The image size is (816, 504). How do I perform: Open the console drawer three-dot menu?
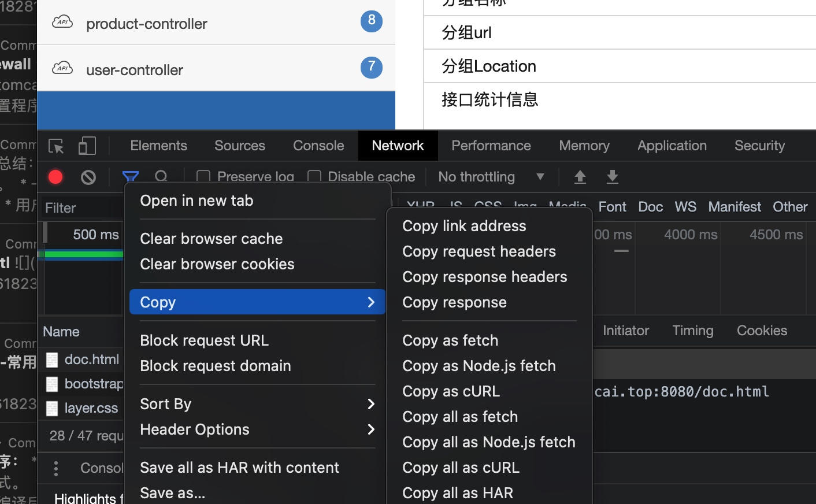click(56, 468)
